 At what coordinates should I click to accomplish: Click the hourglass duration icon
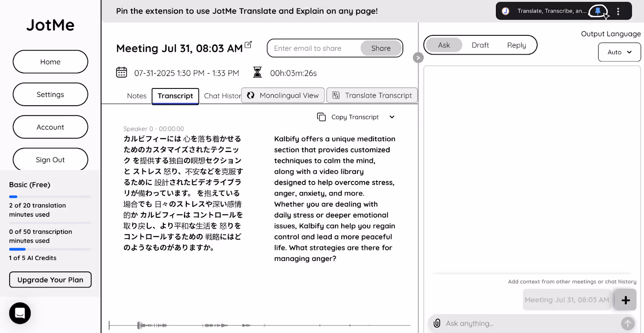(x=257, y=72)
